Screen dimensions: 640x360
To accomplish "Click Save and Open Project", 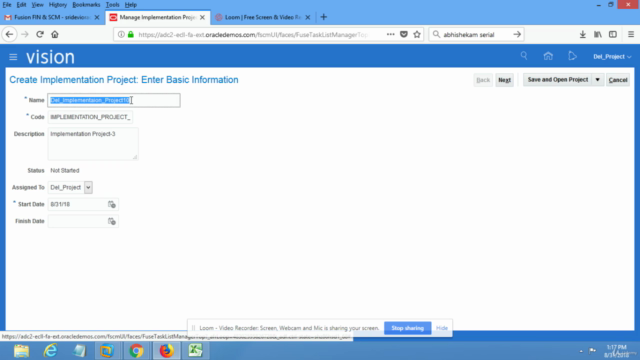I will pyautogui.click(x=558, y=80).
